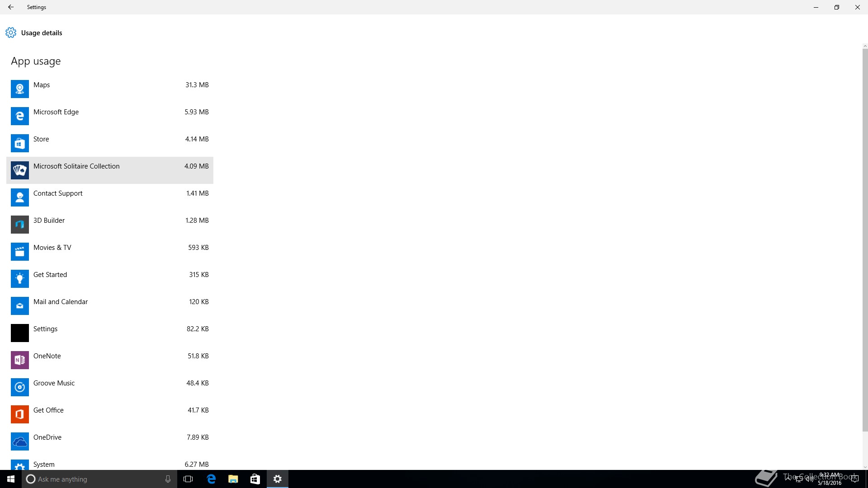Click the OneNote app icon
This screenshot has height=488, width=868.
20,360
